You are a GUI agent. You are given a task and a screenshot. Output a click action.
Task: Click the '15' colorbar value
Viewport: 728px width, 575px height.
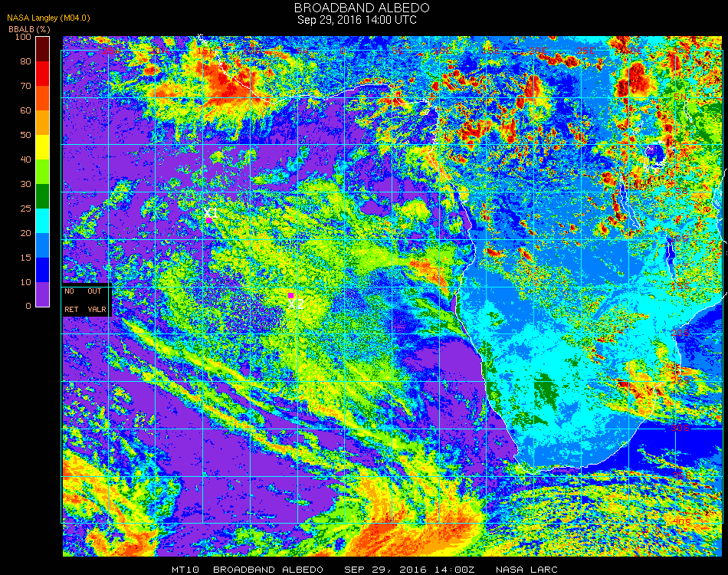(x=25, y=258)
